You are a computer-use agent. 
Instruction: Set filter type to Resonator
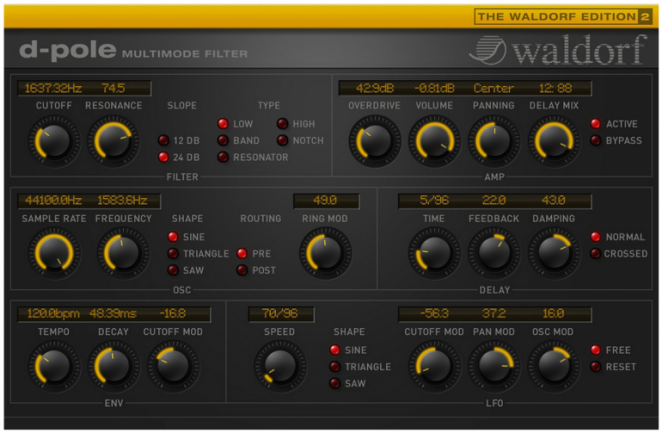click(224, 158)
